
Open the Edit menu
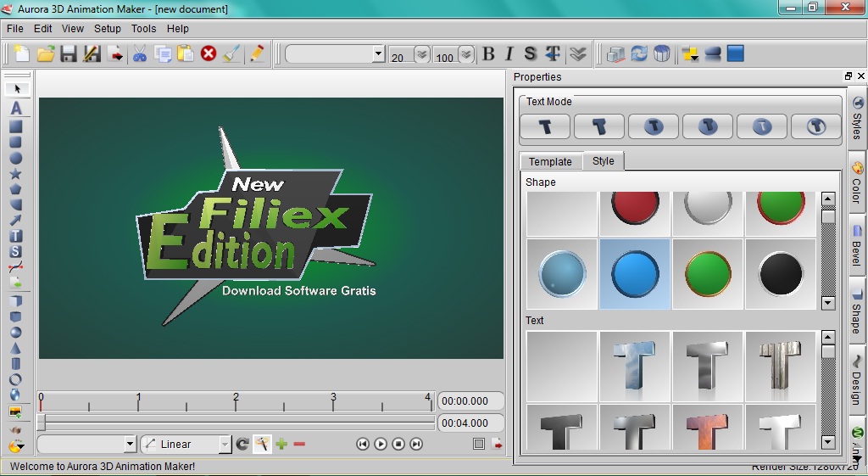(x=42, y=28)
